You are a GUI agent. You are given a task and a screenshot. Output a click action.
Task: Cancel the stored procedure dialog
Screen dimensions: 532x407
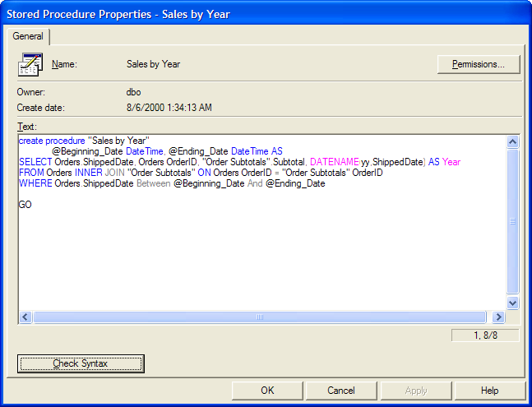341,391
